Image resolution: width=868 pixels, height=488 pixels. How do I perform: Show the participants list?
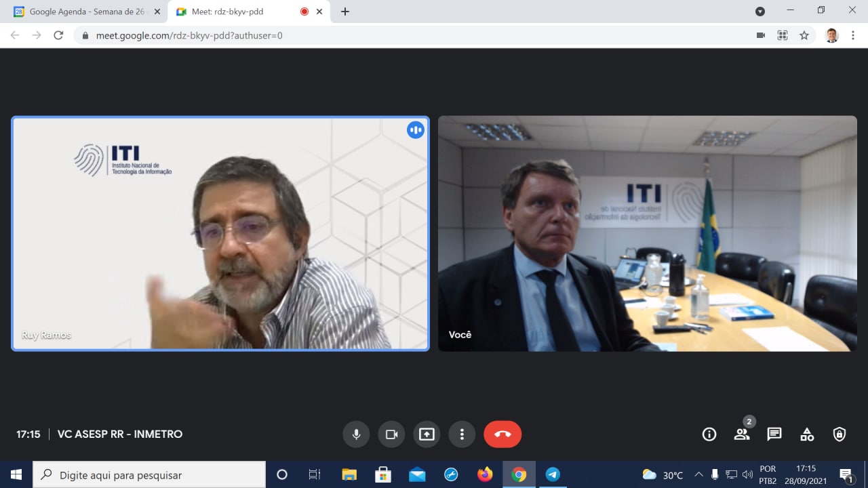pos(742,434)
